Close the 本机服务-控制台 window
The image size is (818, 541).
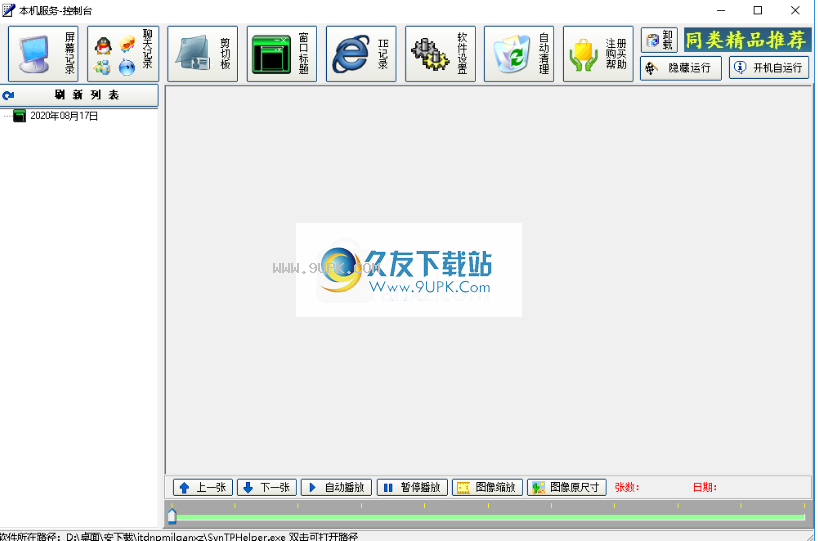pos(795,10)
